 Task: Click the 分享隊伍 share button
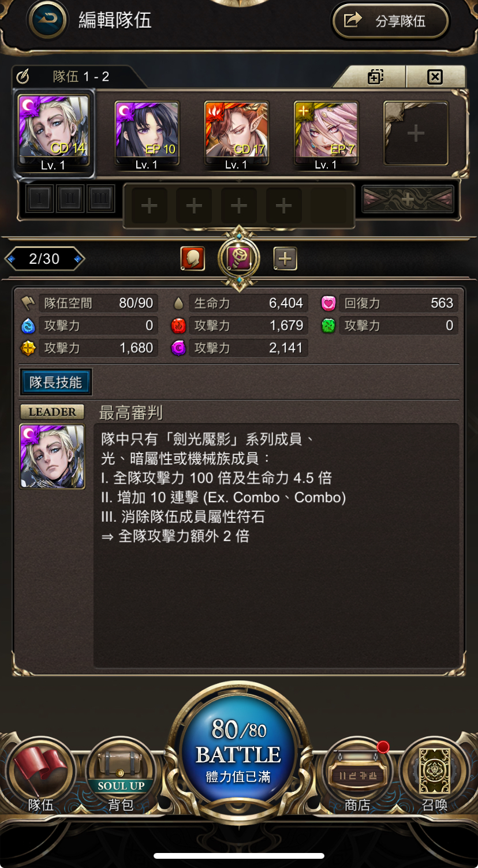390,21
